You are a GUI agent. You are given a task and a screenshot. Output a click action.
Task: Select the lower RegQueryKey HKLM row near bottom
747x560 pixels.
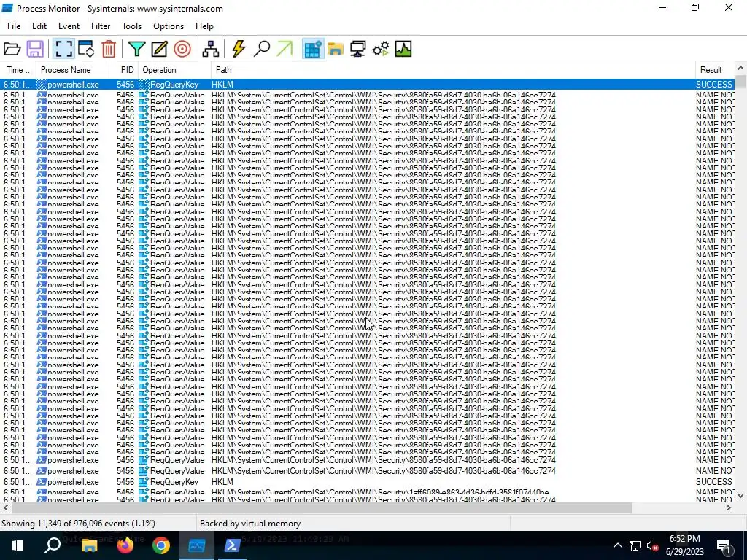tap(368, 482)
